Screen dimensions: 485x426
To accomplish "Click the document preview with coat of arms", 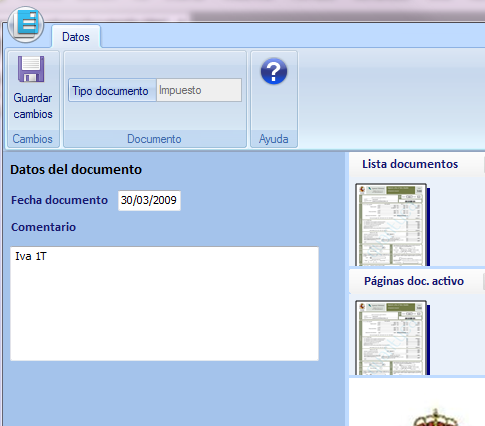I will pyautogui.click(x=417, y=402).
